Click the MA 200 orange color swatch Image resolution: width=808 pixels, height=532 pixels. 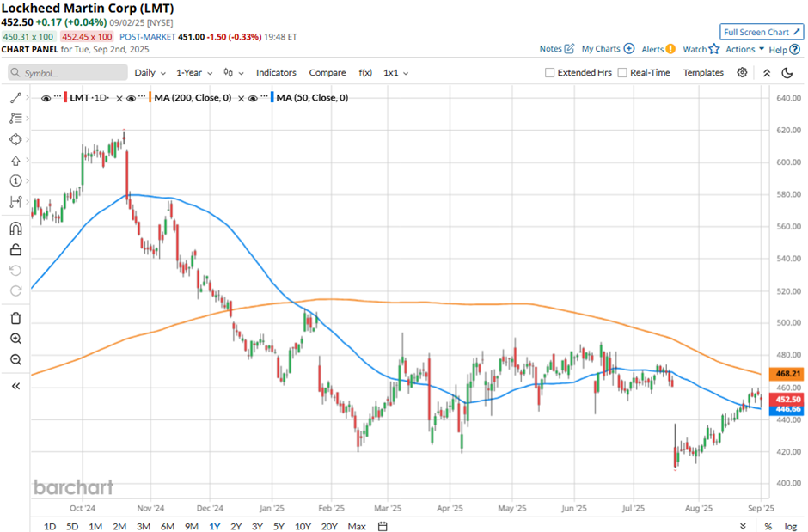[x=150, y=97]
